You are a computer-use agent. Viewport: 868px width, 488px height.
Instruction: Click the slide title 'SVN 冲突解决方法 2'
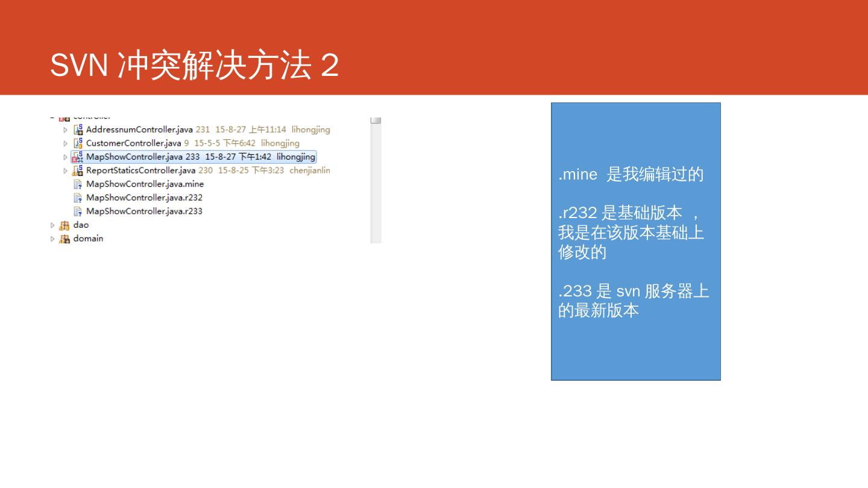(x=194, y=65)
